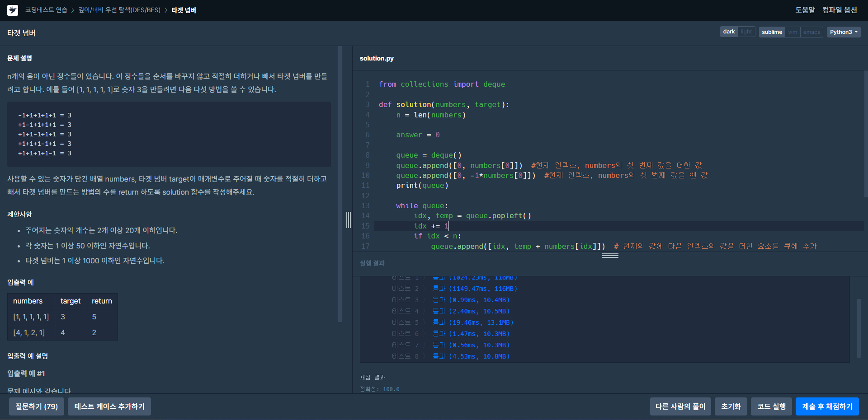Select the sublime keymap

pos(772,32)
